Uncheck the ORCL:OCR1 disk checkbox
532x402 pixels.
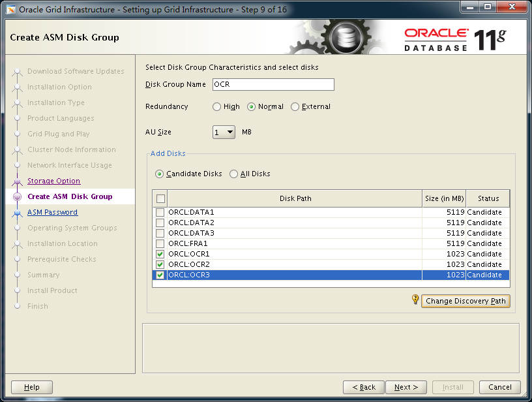160,254
